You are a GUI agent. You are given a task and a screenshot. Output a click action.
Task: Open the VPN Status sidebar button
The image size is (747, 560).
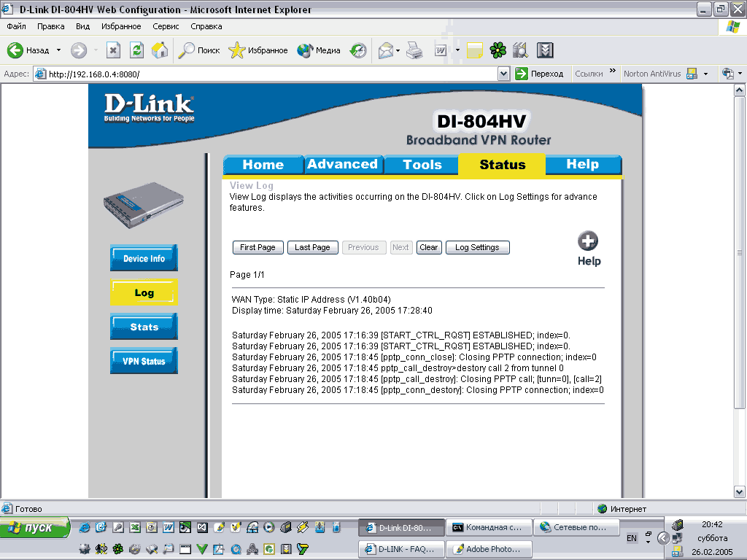[144, 361]
